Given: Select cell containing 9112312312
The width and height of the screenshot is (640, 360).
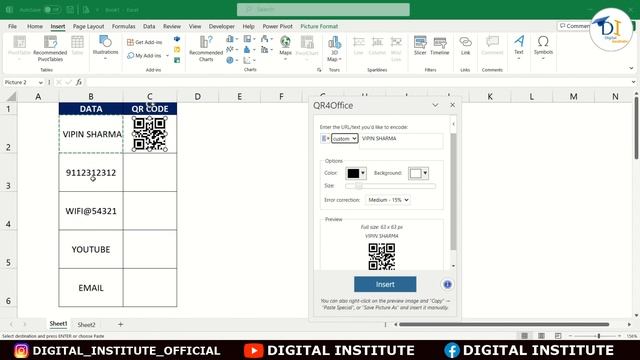Looking at the screenshot, I should 91,173.
